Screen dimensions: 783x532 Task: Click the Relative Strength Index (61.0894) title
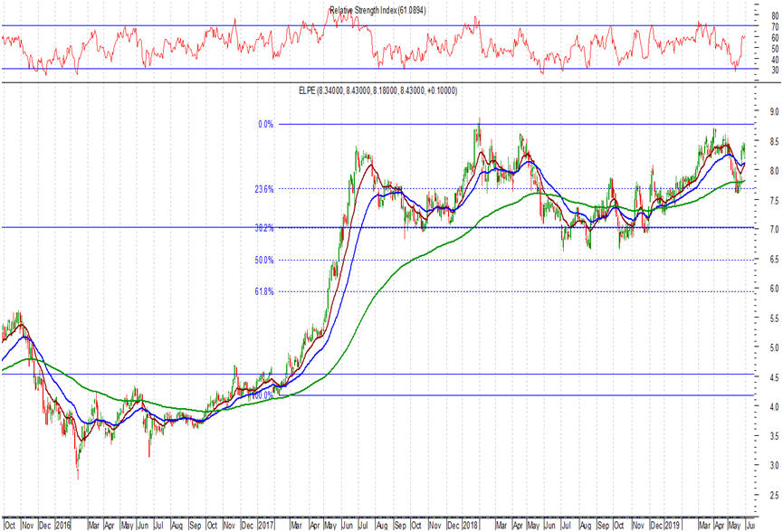[377, 10]
